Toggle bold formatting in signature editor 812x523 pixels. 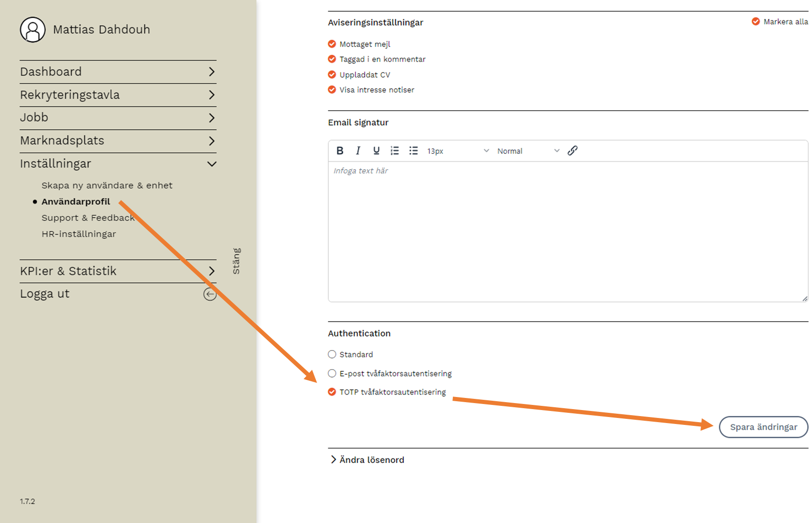[340, 151]
